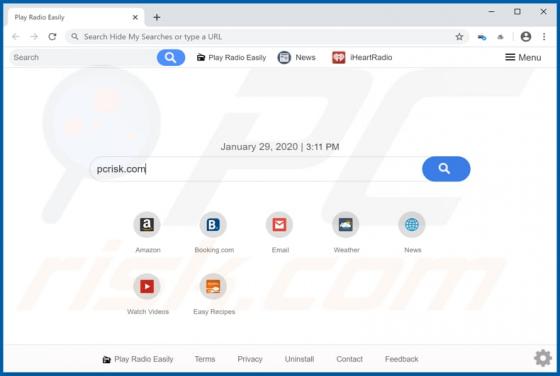560x376 pixels.
Task: Click the Weather label text
Action: pyautogui.click(x=346, y=250)
